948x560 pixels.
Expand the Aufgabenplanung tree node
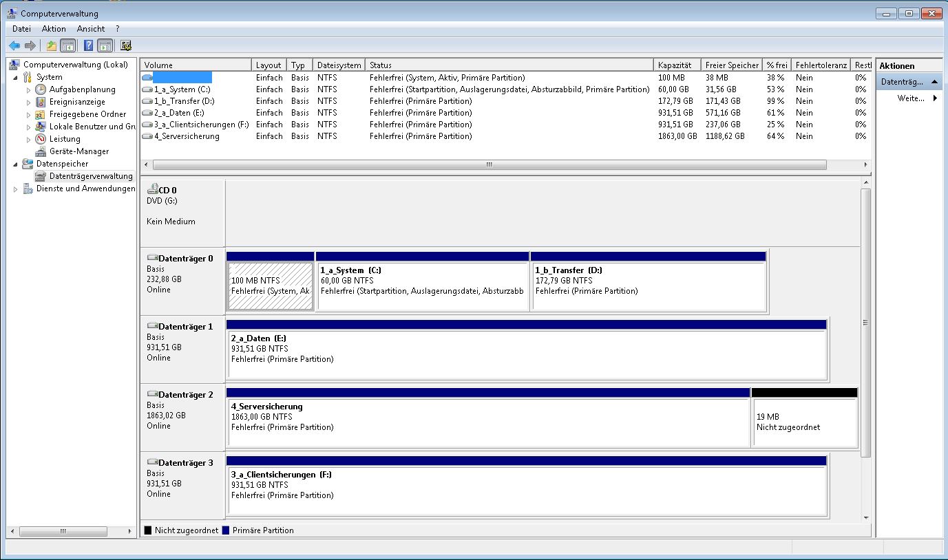pos(29,90)
